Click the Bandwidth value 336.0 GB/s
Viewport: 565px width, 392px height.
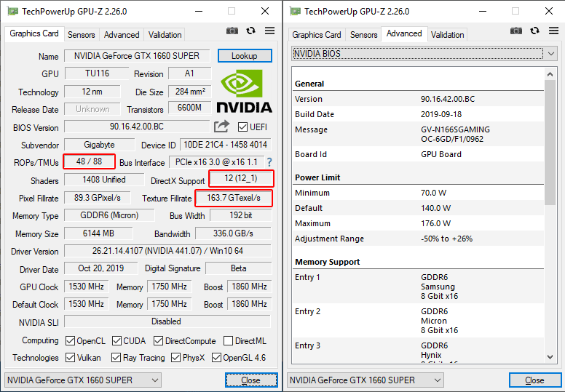coord(233,233)
